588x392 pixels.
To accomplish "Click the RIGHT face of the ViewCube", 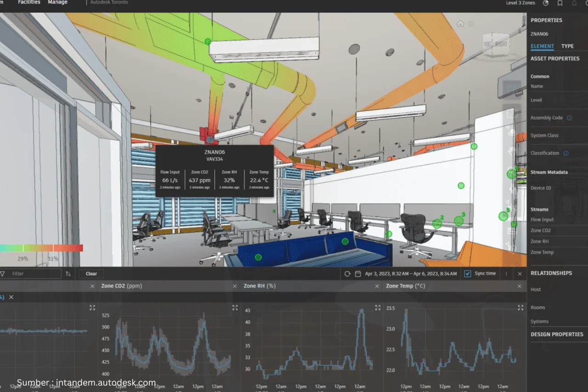I will [502, 43].
